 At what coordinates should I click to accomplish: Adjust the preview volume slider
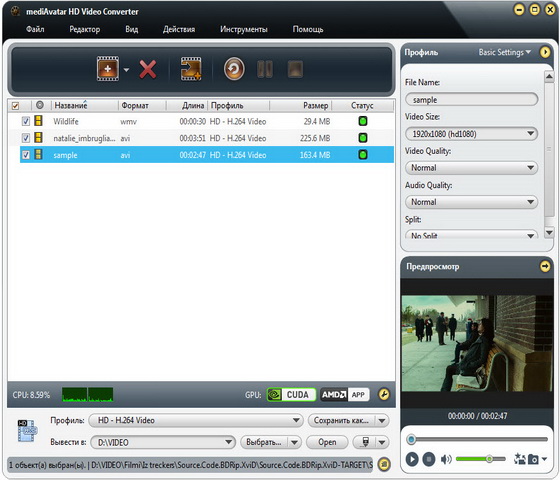[x=481, y=459]
